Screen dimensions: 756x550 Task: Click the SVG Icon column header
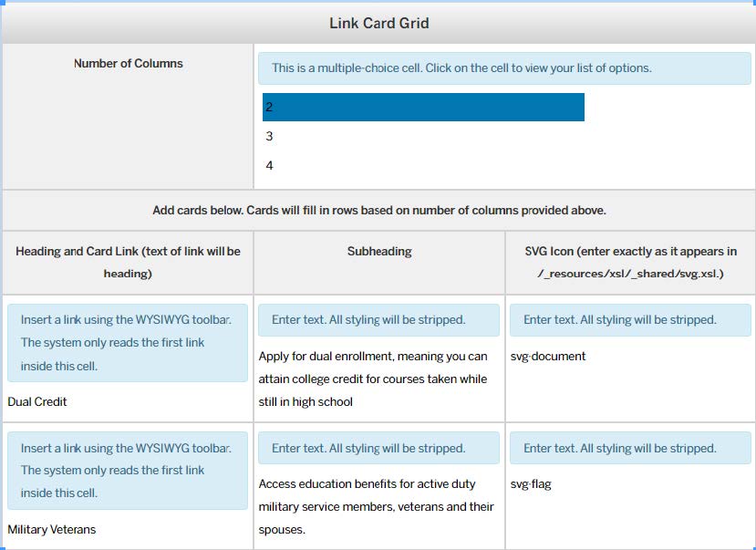pos(627,264)
